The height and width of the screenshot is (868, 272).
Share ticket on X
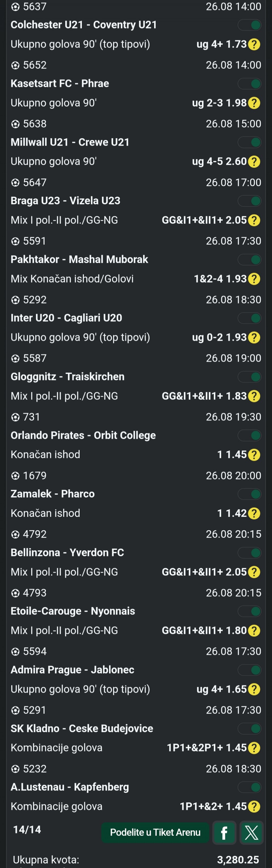(x=251, y=832)
